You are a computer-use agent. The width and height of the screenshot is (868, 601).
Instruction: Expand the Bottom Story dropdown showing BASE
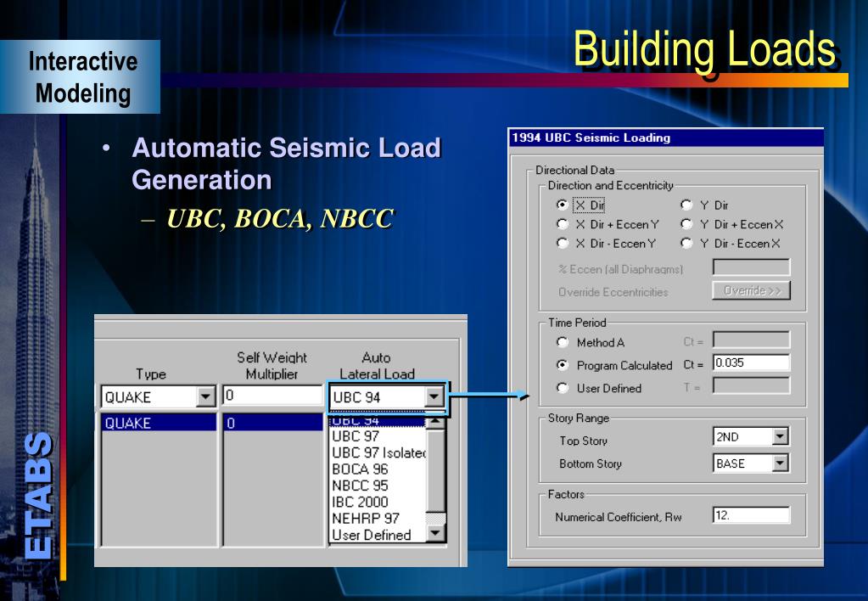point(780,463)
